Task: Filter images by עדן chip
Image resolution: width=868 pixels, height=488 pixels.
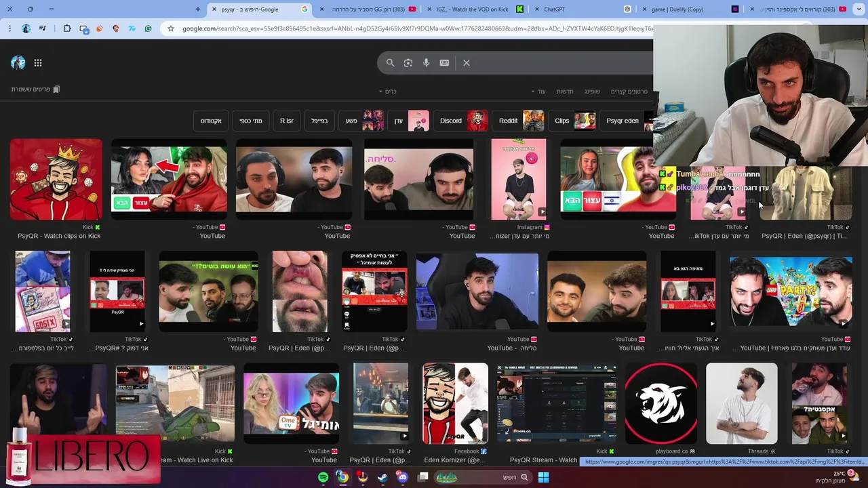Action: click(x=410, y=121)
